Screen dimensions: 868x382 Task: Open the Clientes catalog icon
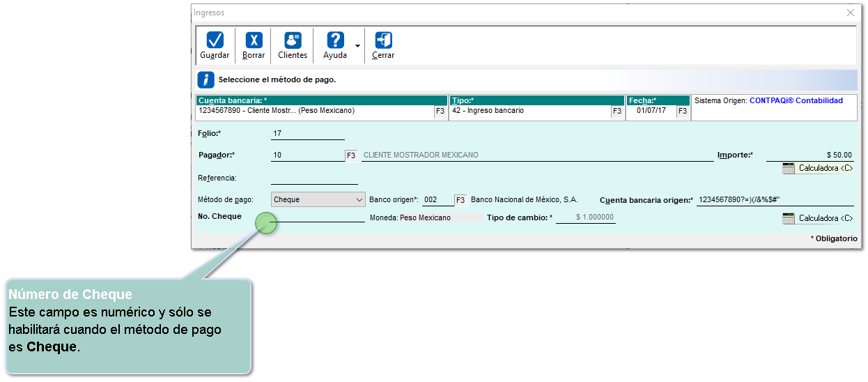[x=293, y=41]
